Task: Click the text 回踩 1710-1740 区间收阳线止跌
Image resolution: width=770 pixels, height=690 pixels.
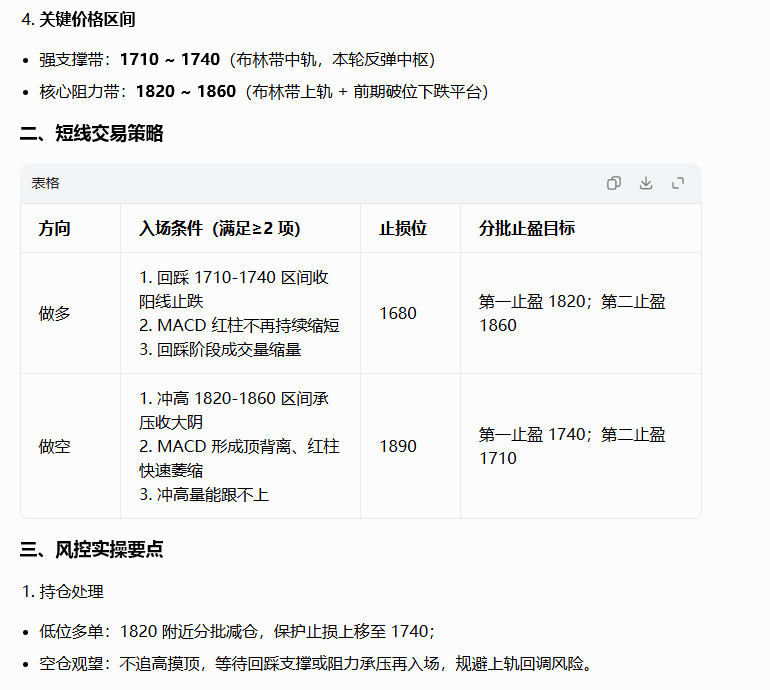Action: click(x=234, y=289)
